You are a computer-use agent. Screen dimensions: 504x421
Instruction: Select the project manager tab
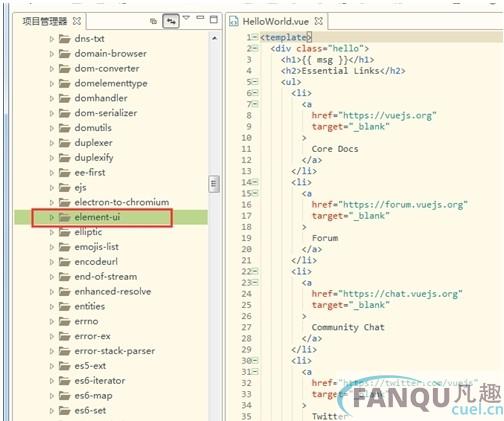pyautogui.click(x=45, y=22)
